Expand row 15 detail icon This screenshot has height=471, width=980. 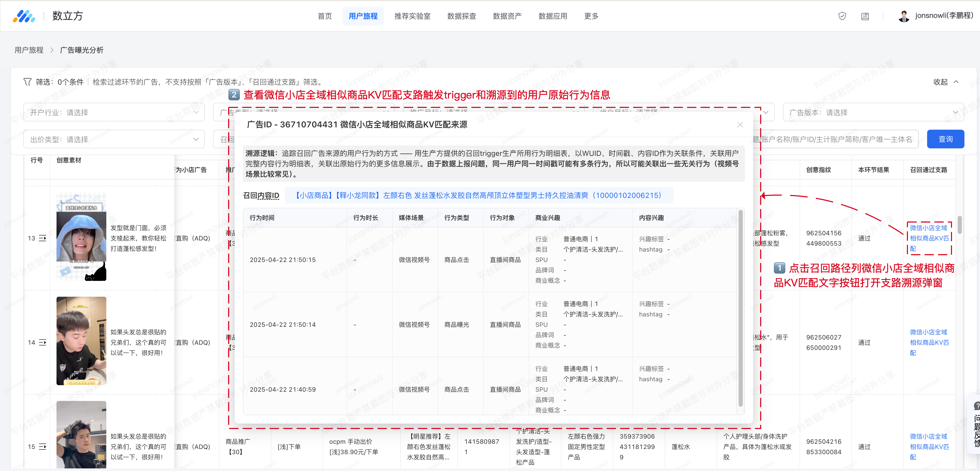pyautogui.click(x=43, y=447)
